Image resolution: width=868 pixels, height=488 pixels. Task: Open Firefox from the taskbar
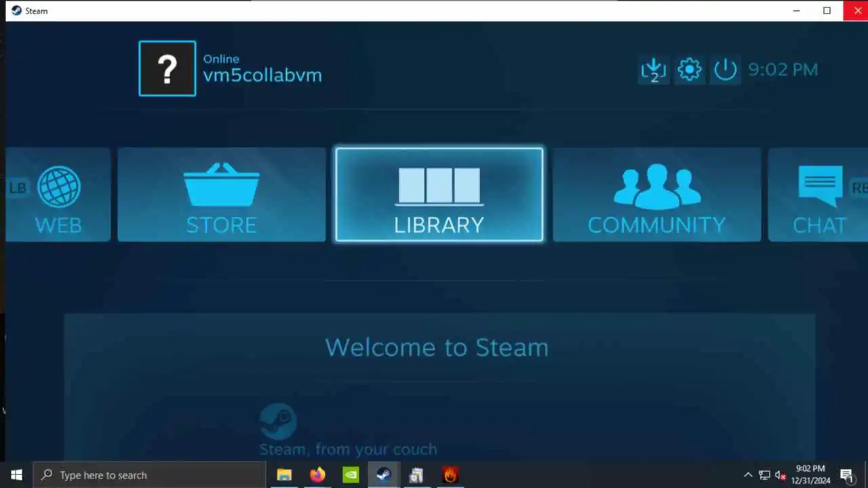pyautogui.click(x=317, y=475)
